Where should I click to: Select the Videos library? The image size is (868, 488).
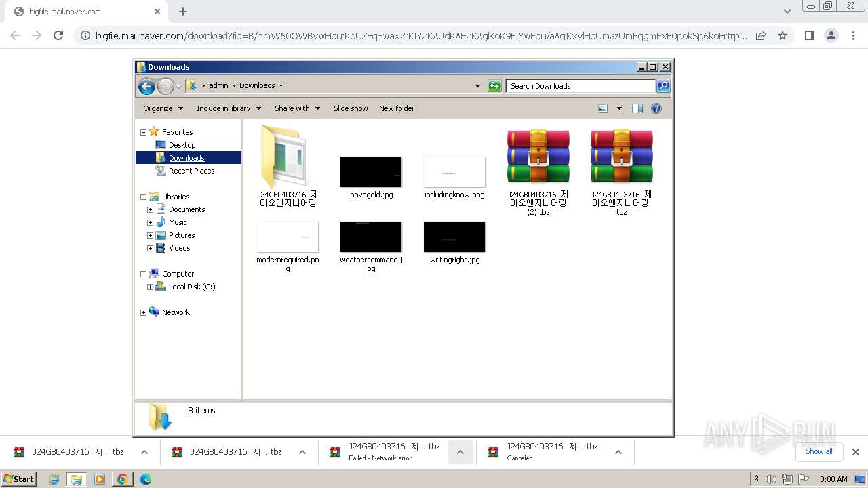click(x=179, y=248)
